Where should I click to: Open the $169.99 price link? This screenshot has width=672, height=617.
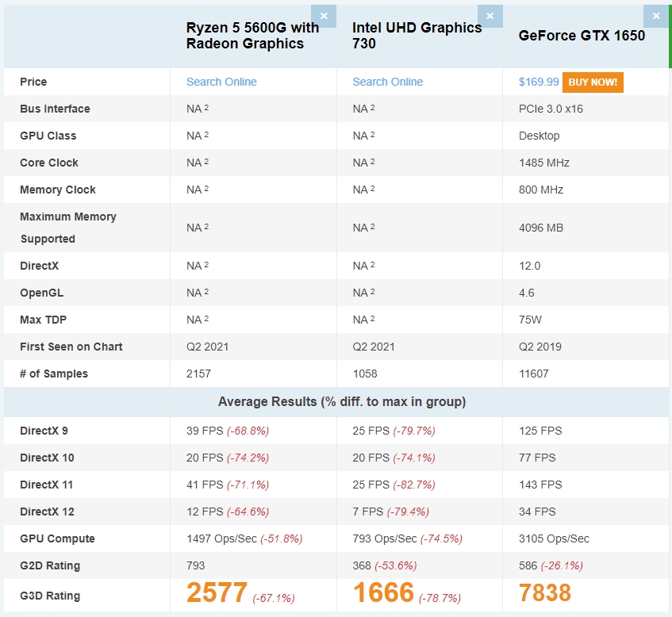(539, 82)
